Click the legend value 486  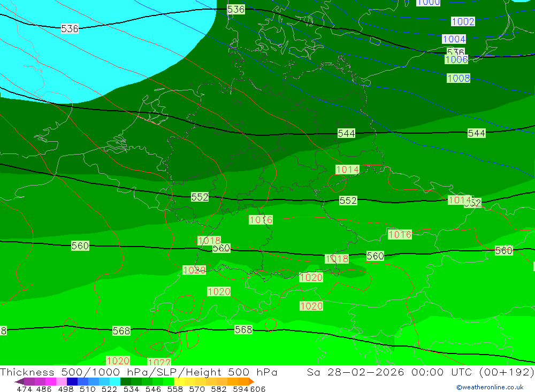[x=44, y=389]
